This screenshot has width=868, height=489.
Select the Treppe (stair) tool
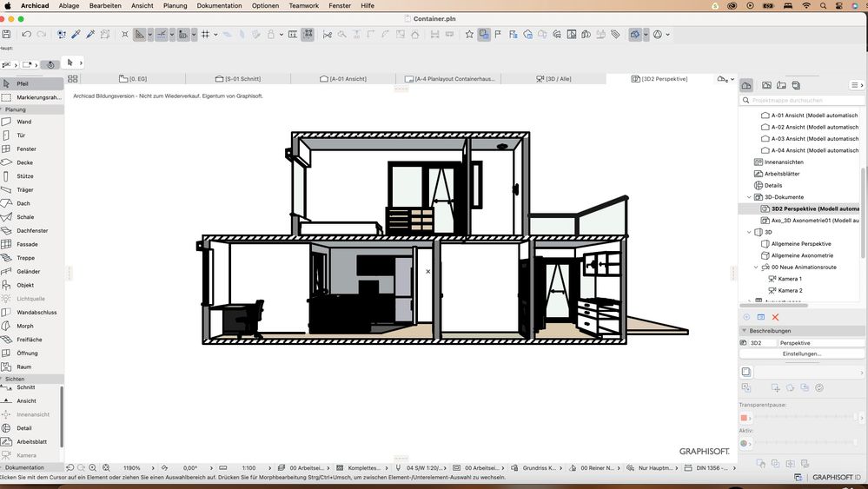click(x=25, y=258)
